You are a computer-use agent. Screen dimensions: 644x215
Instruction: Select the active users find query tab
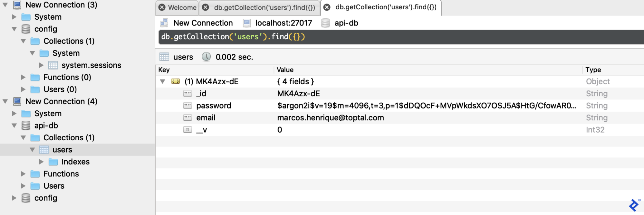(x=386, y=7)
